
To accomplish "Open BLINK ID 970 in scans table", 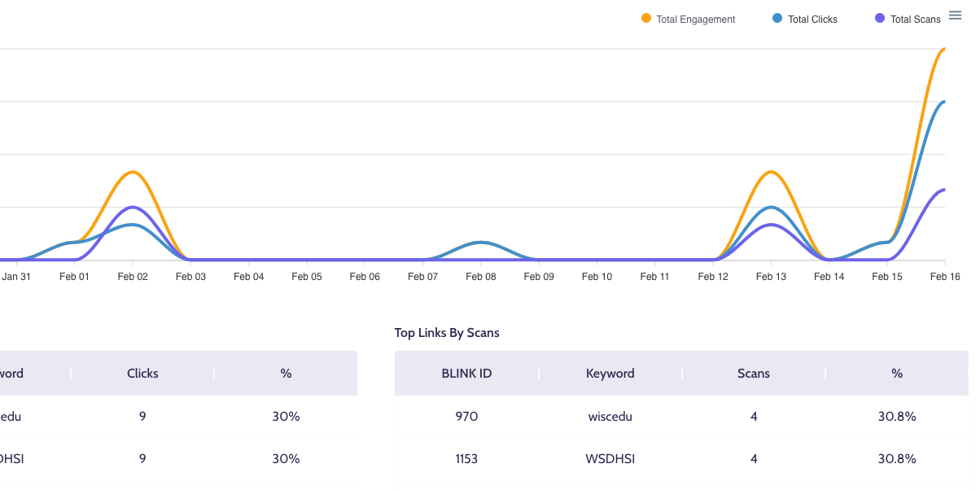I will point(466,416).
